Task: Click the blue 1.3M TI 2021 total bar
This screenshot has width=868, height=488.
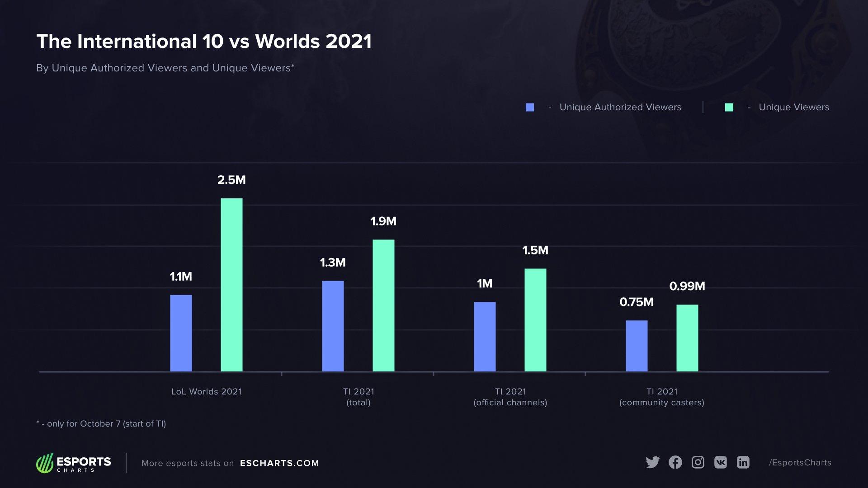Action: point(333,326)
